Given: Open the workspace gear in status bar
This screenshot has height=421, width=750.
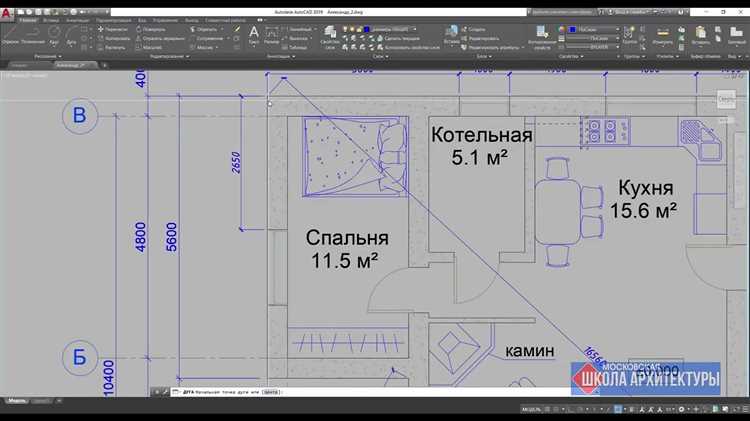Looking at the screenshot, I should pyautogui.click(x=681, y=409).
